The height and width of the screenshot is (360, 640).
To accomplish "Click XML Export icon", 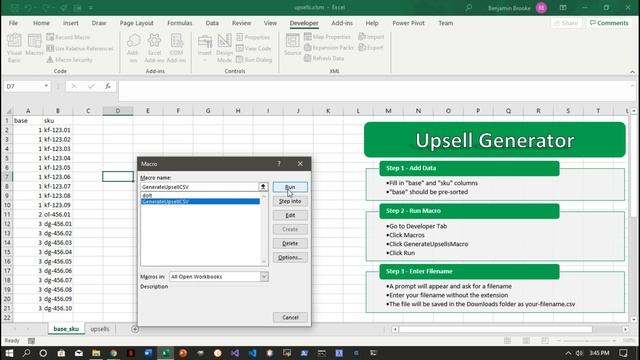I will click(x=371, y=47).
